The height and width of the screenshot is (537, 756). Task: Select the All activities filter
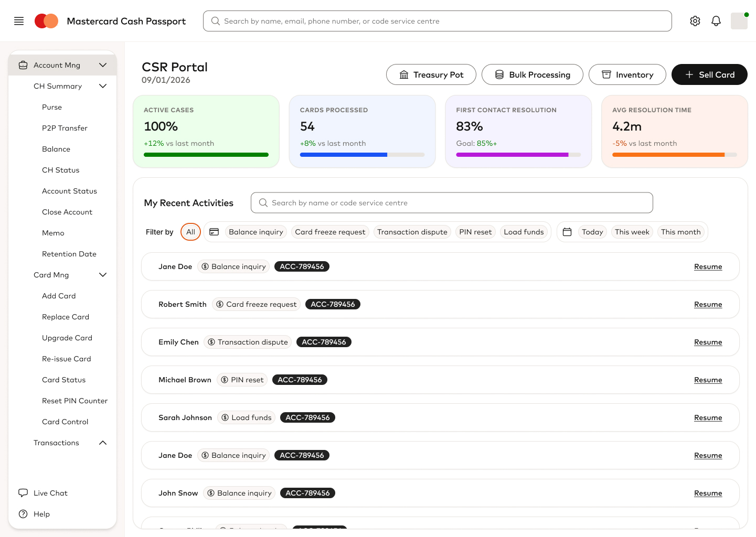tap(190, 231)
